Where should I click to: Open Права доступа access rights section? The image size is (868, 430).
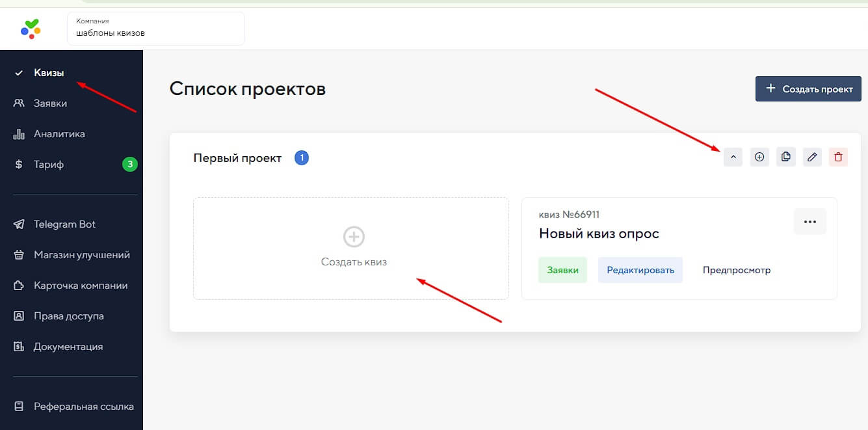pos(68,316)
